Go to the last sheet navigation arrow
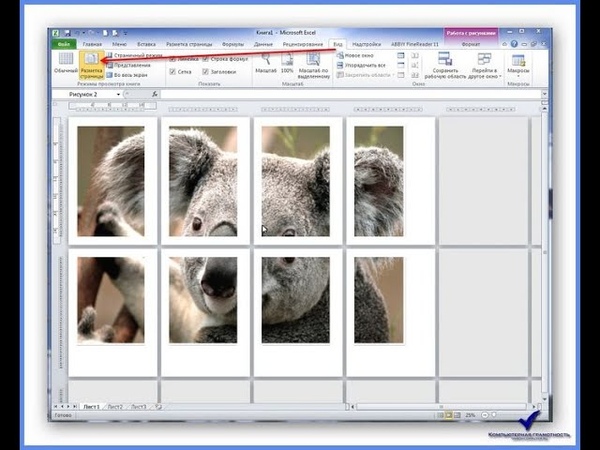Image resolution: width=600 pixels, height=450 pixels. coord(75,406)
